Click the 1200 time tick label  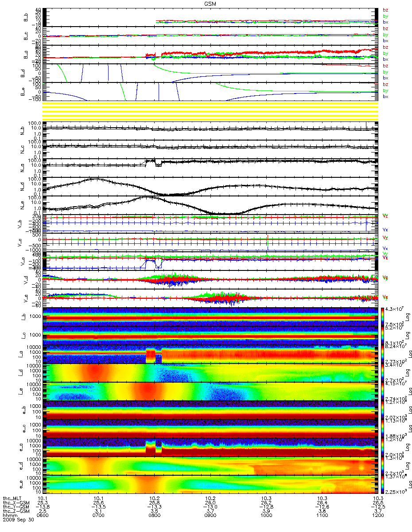377,516
